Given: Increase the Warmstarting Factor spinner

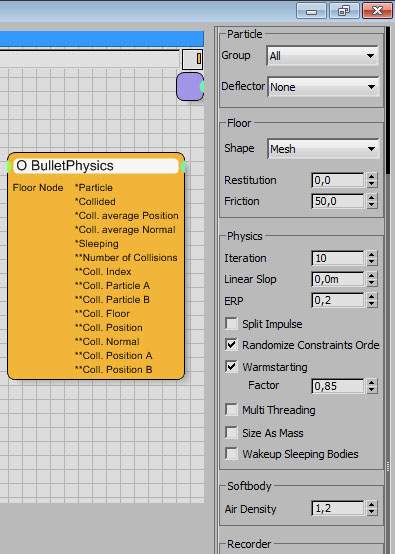Looking at the screenshot, I should pos(372,382).
